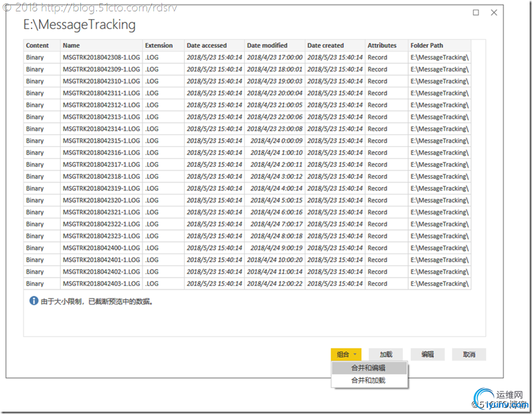Click the 由于大小限制 truncation notice text
The height and width of the screenshot is (414, 532).
[x=97, y=301]
